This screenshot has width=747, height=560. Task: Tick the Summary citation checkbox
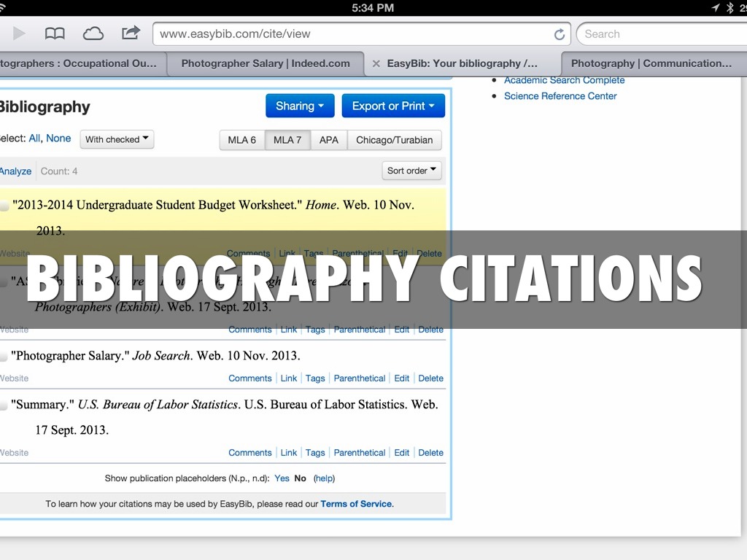pos(4,405)
